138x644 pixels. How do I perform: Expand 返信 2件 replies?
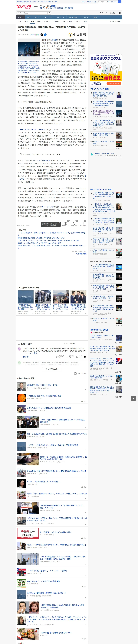click(x=26, y=357)
